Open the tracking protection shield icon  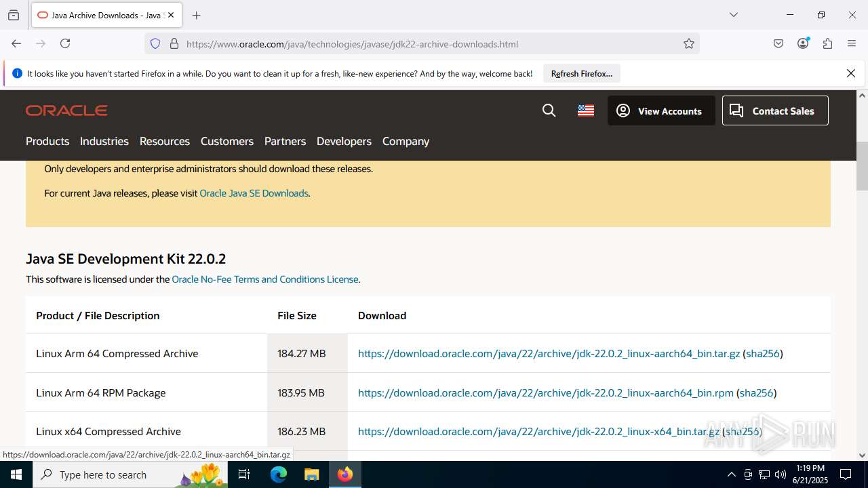(155, 44)
